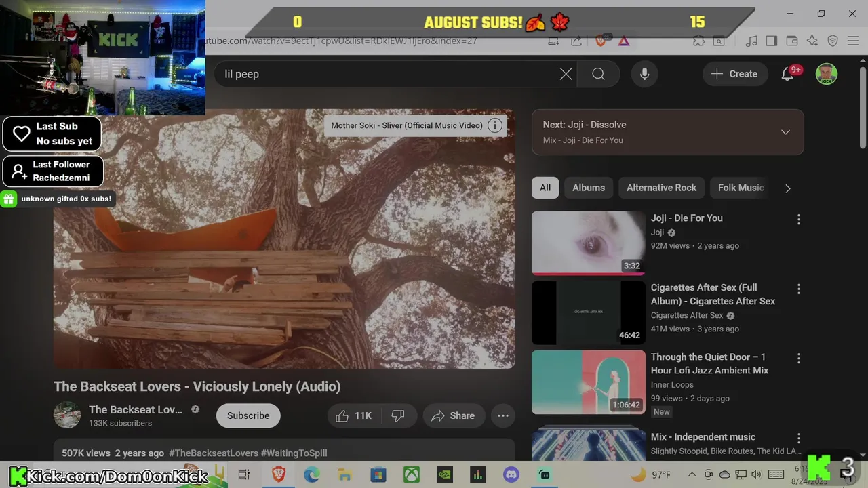Select the All filter chip
Screen dimensions: 868x488
545,188
